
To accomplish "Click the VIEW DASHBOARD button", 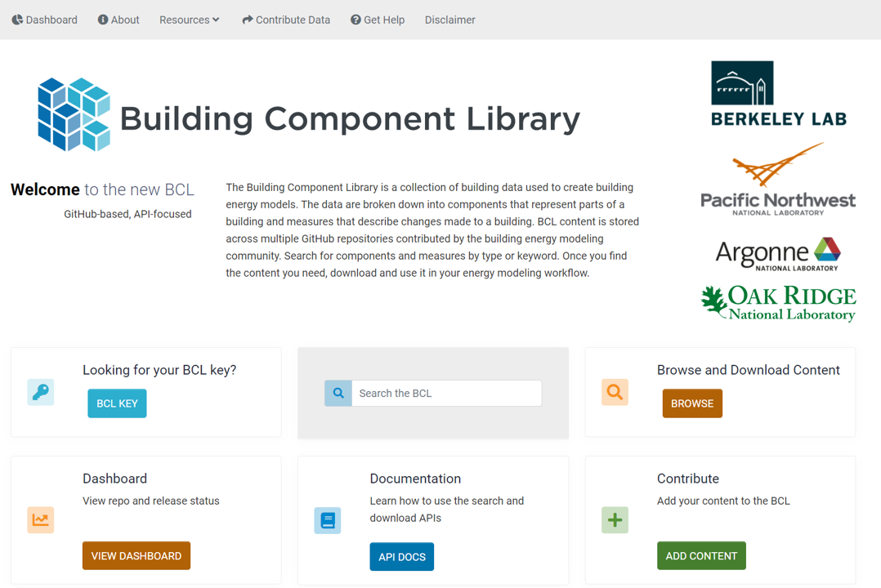I will tap(136, 555).
